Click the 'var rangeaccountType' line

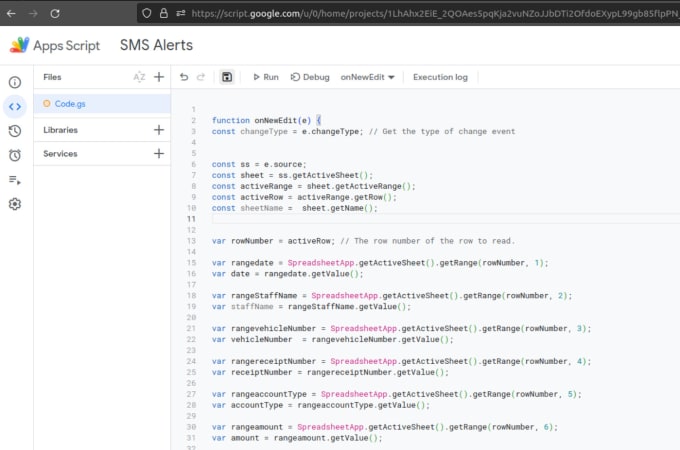click(x=396, y=394)
